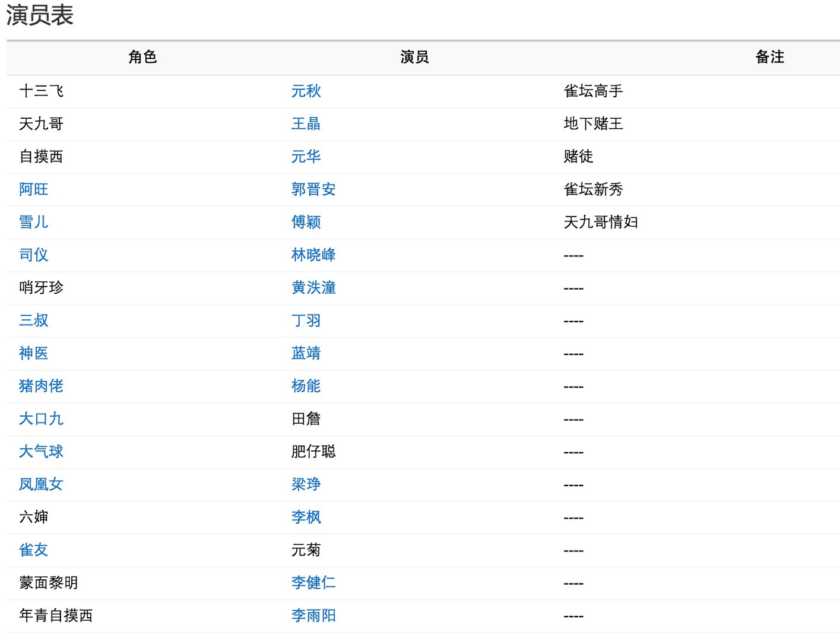Click the 大口九 role link
Viewport: 840px width, 641px height.
tap(41, 418)
